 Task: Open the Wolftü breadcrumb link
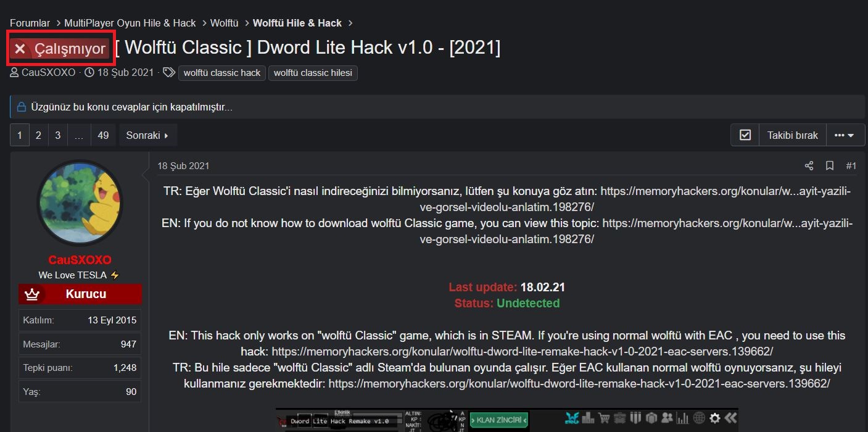click(225, 23)
